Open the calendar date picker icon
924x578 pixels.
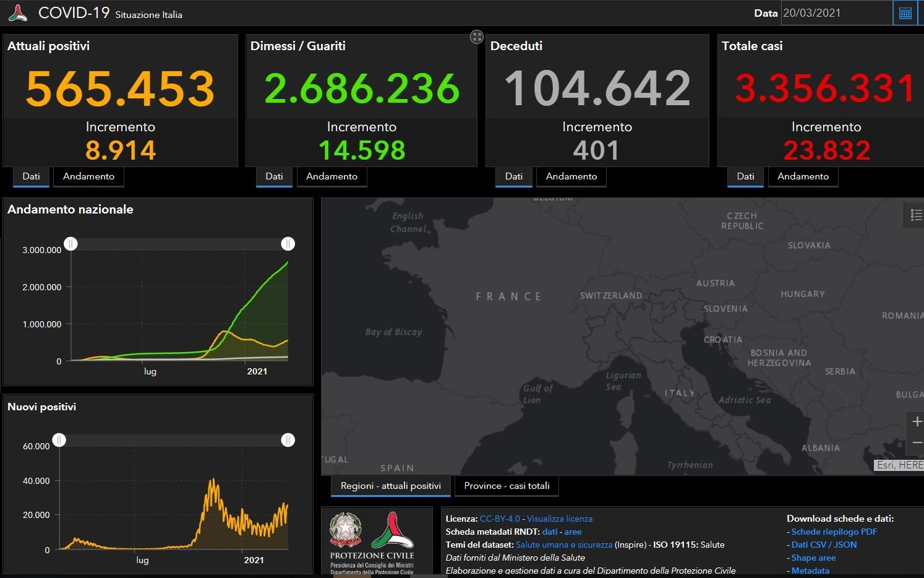tap(905, 13)
